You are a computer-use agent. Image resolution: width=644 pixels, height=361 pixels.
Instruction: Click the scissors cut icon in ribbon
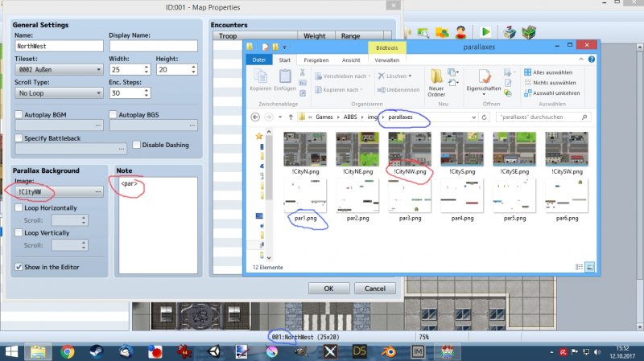(x=303, y=72)
